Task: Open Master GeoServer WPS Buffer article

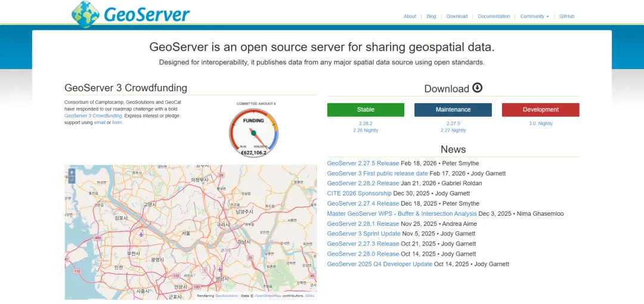Action: click(402, 213)
